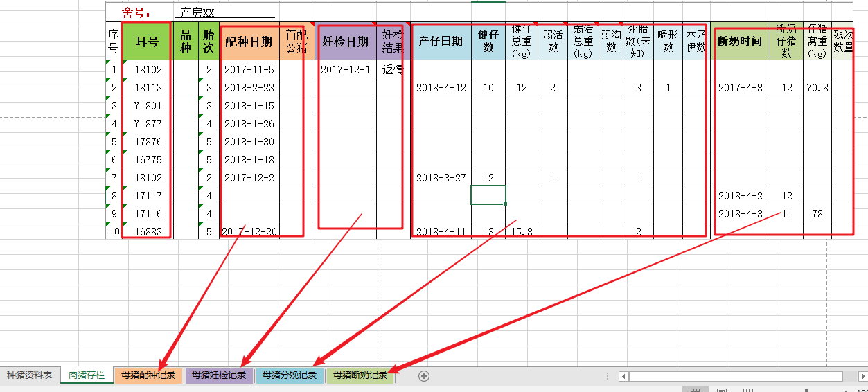Click the New Sheet plus button
Image resolution: width=868 pixels, height=392 pixels.
(x=424, y=376)
